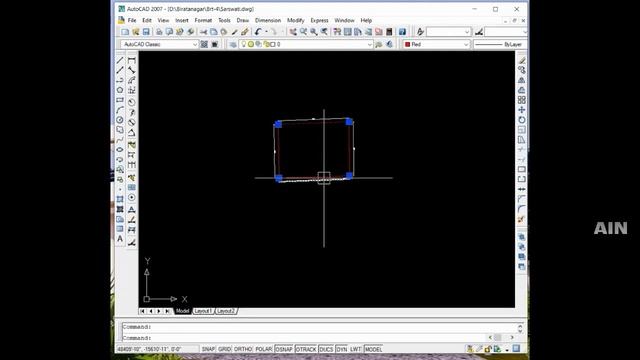Select the Copy tool in Modify toolbar
Screen dimensions: 640x360
[x=522, y=70]
